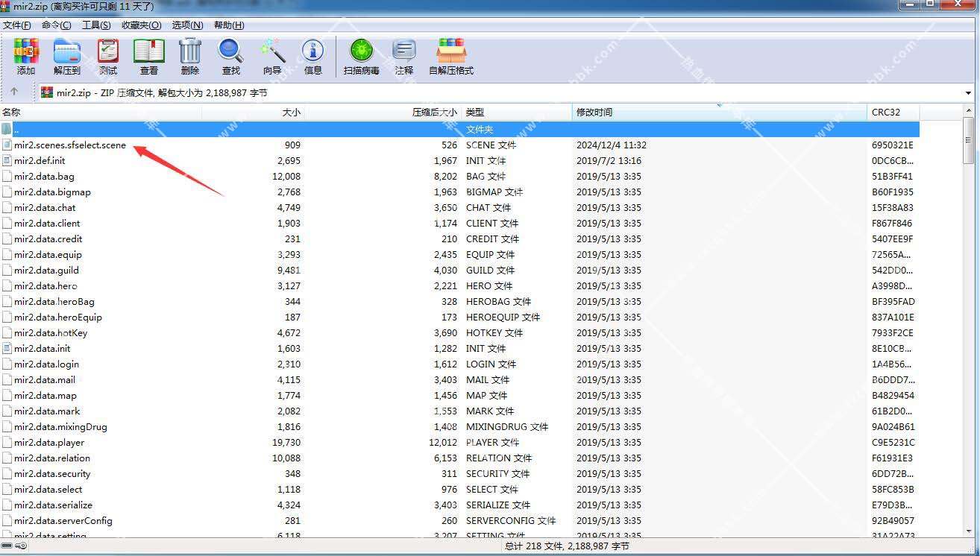Select mir2.def.init file
The image size is (980, 556).
40,160
